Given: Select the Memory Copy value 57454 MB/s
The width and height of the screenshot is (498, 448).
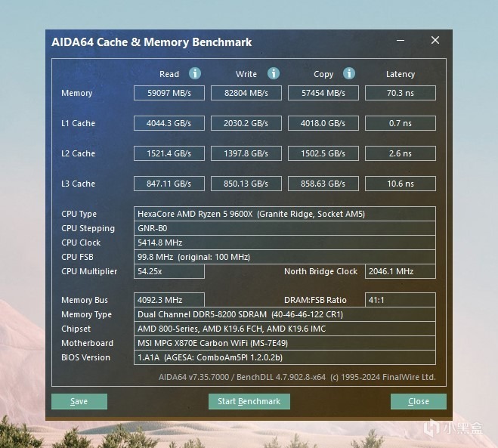Looking at the screenshot, I should [x=323, y=93].
